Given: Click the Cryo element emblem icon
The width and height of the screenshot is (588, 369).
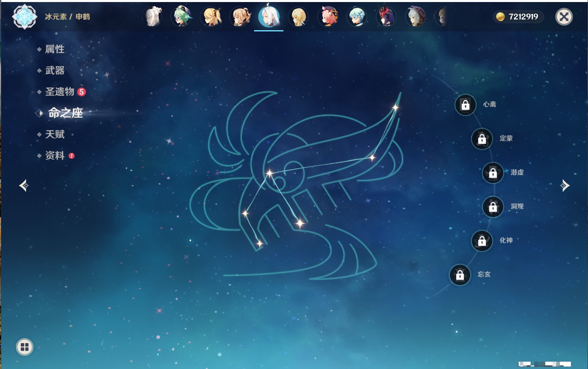Looking at the screenshot, I should coord(24,17).
